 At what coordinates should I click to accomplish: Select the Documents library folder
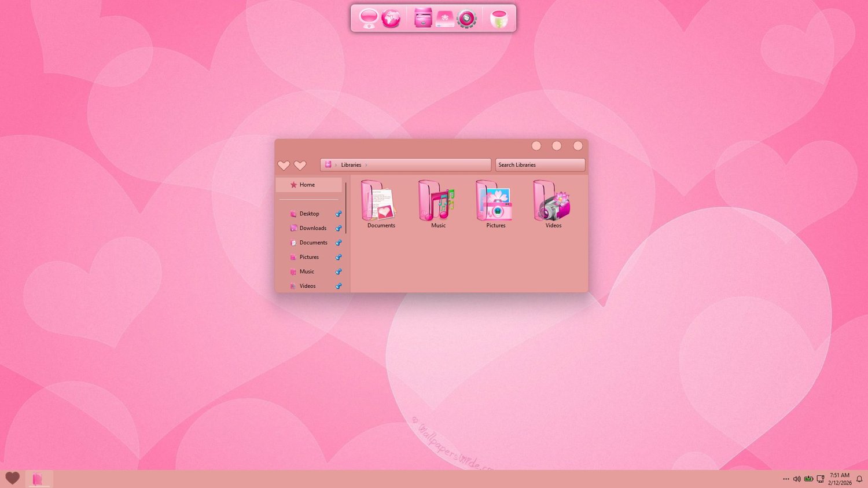coord(381,204)
